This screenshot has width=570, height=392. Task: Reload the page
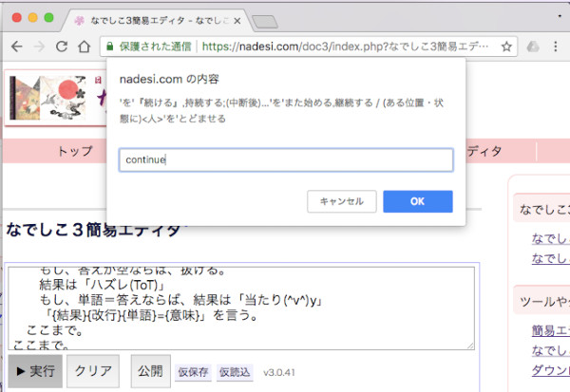pyautogui.click(x=62, y=47)
